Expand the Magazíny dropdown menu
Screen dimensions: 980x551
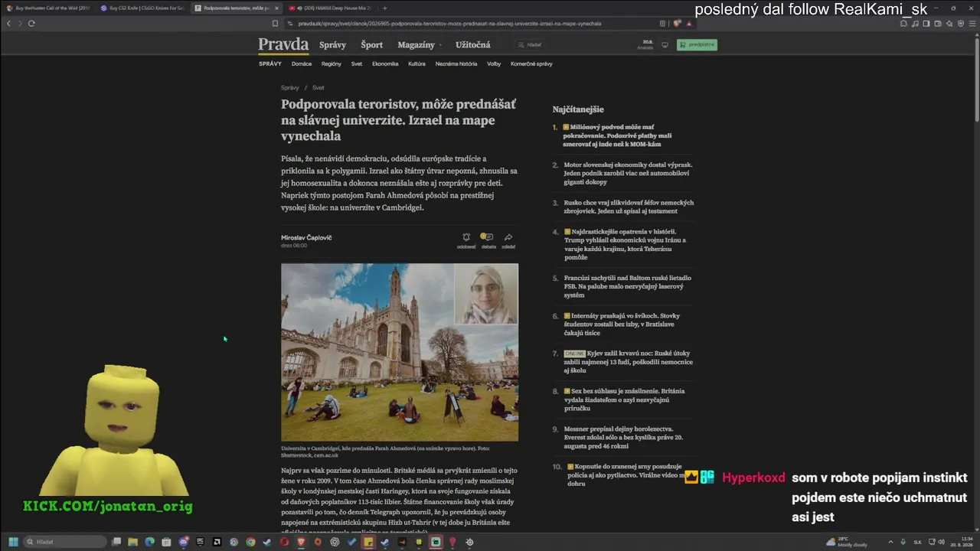click(419, 45)
